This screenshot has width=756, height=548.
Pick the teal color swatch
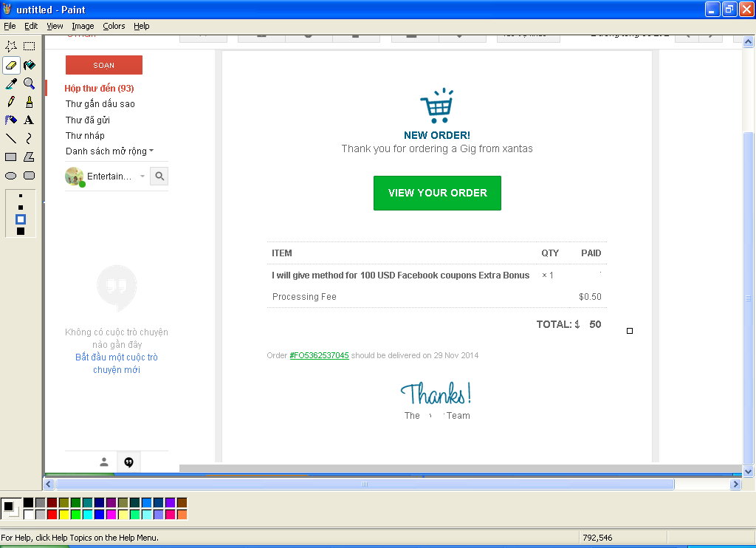[87, 503]
